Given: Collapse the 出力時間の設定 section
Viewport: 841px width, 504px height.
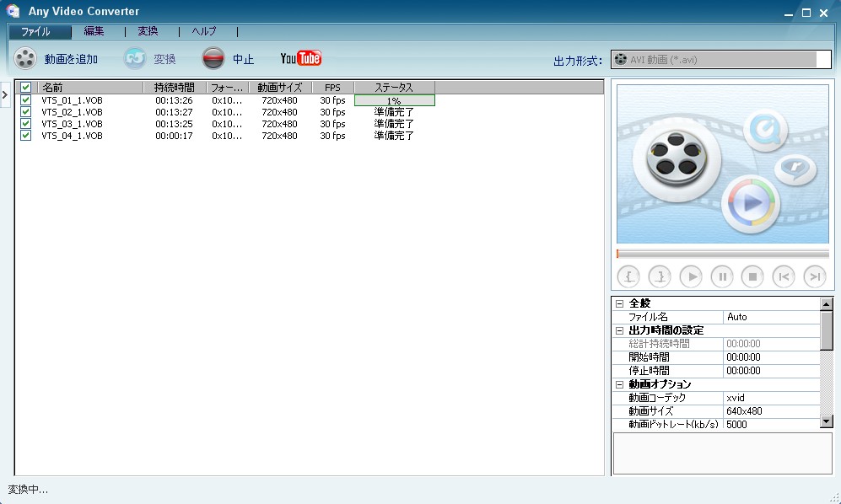Looking at the screenshot, I should 619,330.
